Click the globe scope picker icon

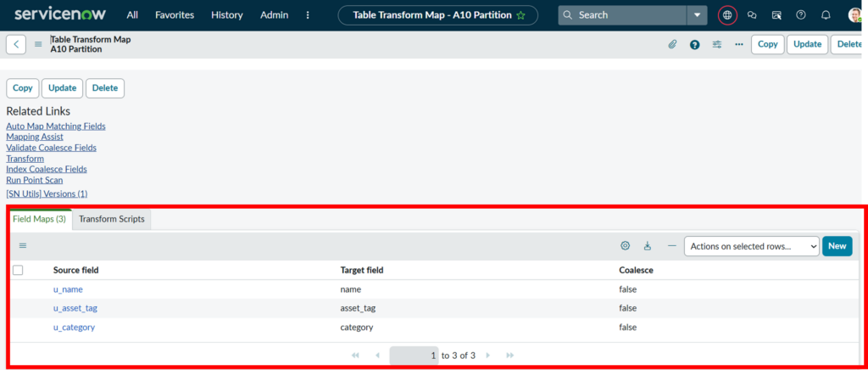(x=726, y=15)
